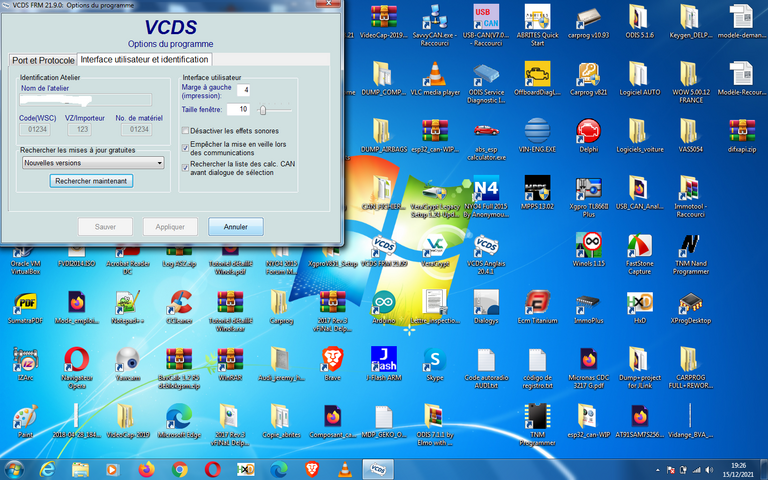The image size is (768, 480).
Task: Select the WOW 5.00.12 FRANCE folder
Action: [691, 83]
